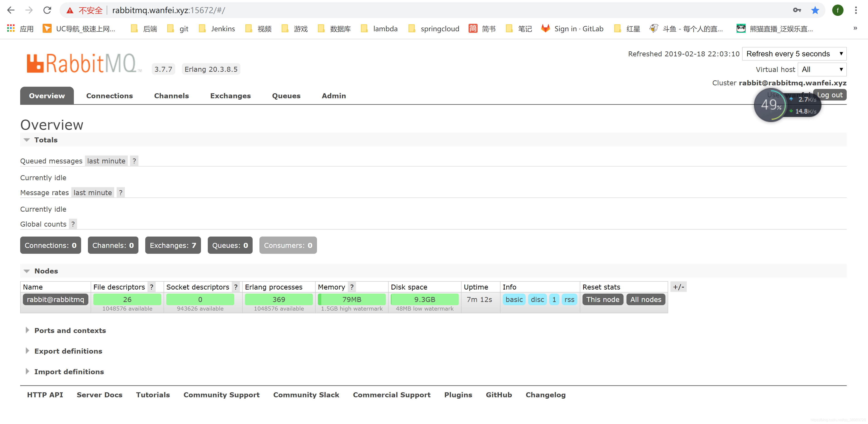Open the Refresh every 5 seconds dropdown

[794, 54]
